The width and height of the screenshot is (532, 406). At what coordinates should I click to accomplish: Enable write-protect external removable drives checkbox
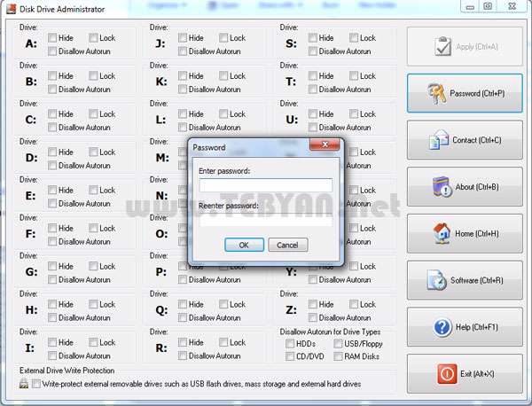point(36,384)
